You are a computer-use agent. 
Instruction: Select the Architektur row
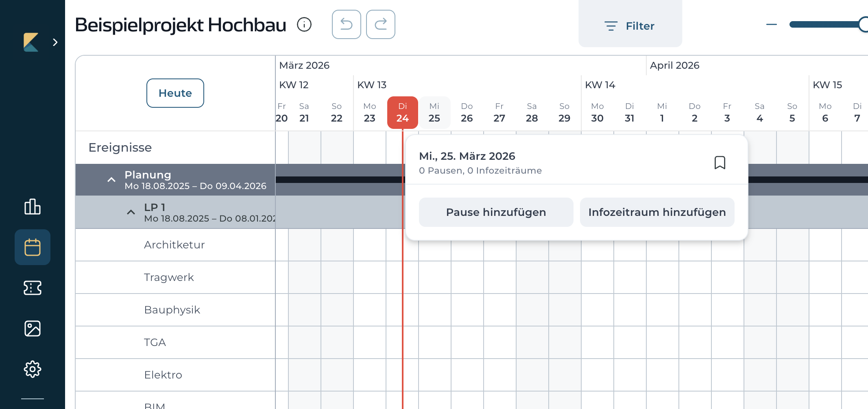click(175, 245)
